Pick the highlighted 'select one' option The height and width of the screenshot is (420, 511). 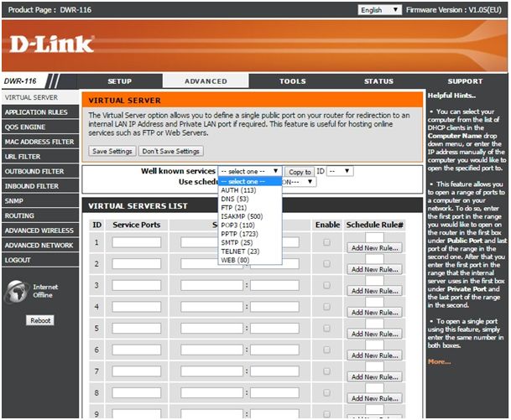pos(250,181)
